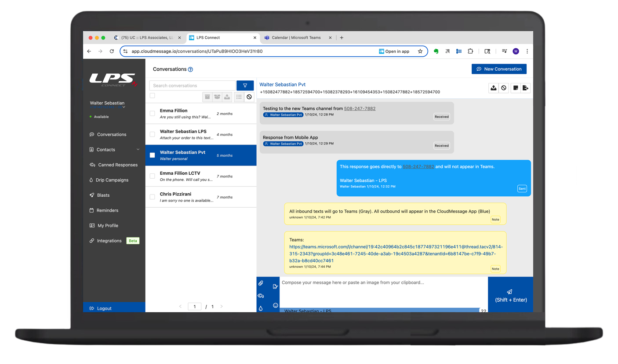Check the Emma Fillion conversation checkbox
Screen dimensions: 618x364
(152, 113)
